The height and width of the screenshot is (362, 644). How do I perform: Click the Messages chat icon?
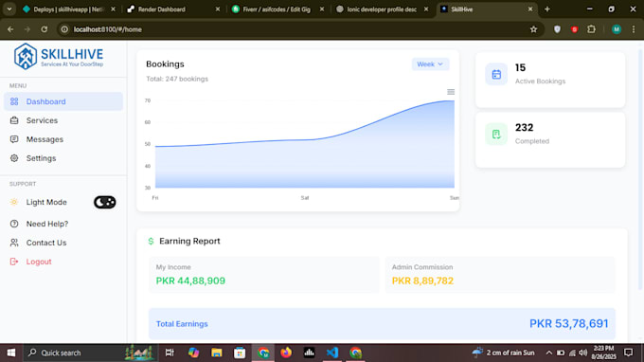pyautogui.click(x=14, y=139)
